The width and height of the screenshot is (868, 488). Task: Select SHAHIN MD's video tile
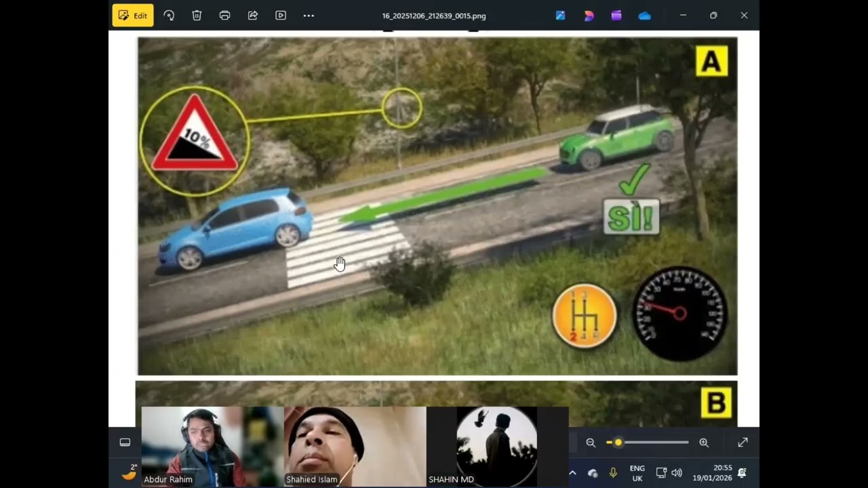click(498, 447)
